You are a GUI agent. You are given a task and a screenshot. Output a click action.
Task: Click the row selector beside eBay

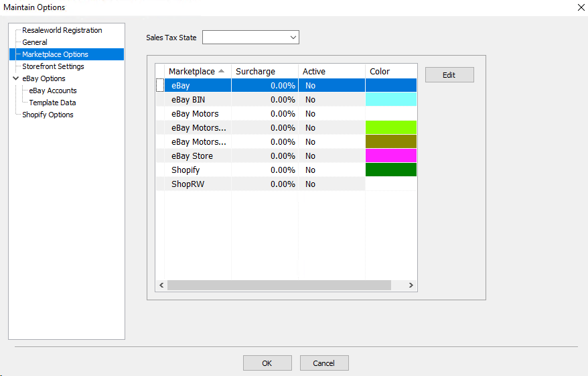(160, 86)
